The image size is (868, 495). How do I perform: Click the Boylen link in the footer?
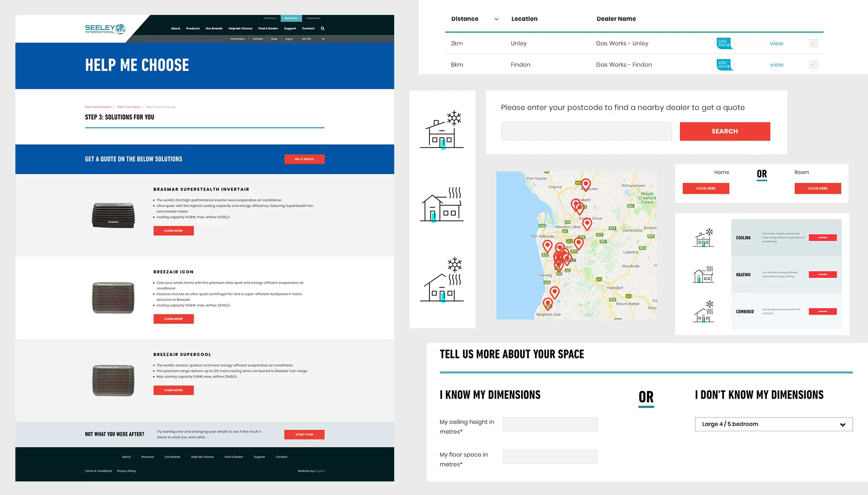[x=320, y=471]
